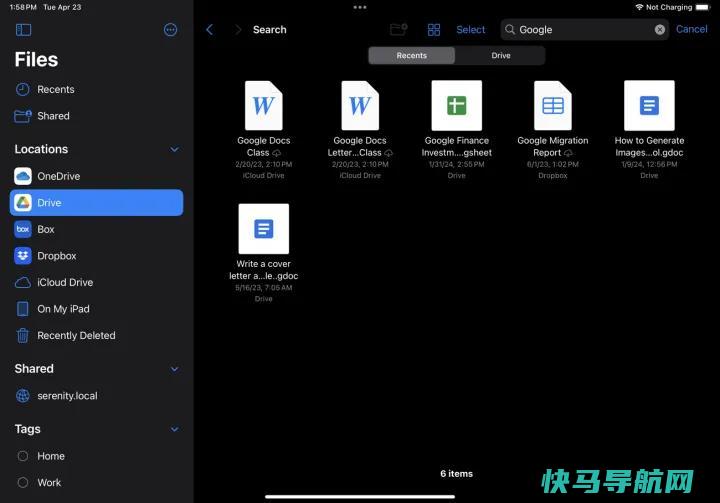Click the On My iPad label
Image resolution: width=720 pixels, height=503 pixels.
63,309
